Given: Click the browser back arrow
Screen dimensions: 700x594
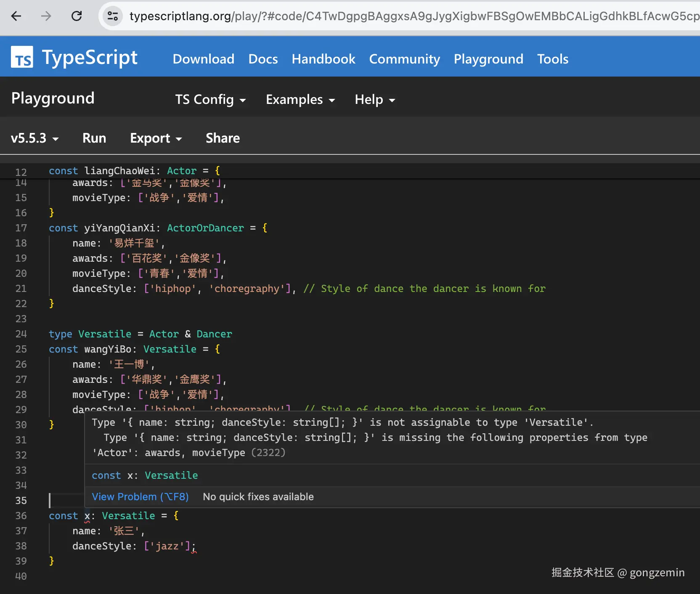Looking at the screenshot, I should [x=16, y=16].
